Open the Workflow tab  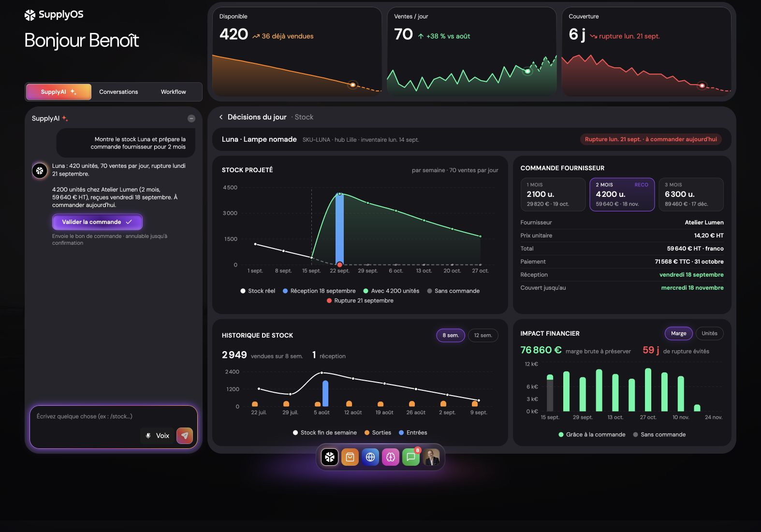tap(174, 92)
